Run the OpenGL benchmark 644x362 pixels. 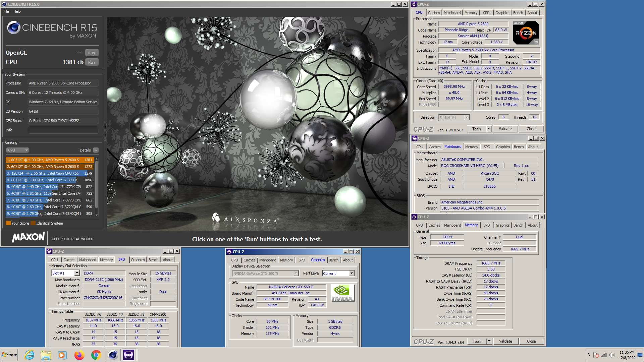92,53
